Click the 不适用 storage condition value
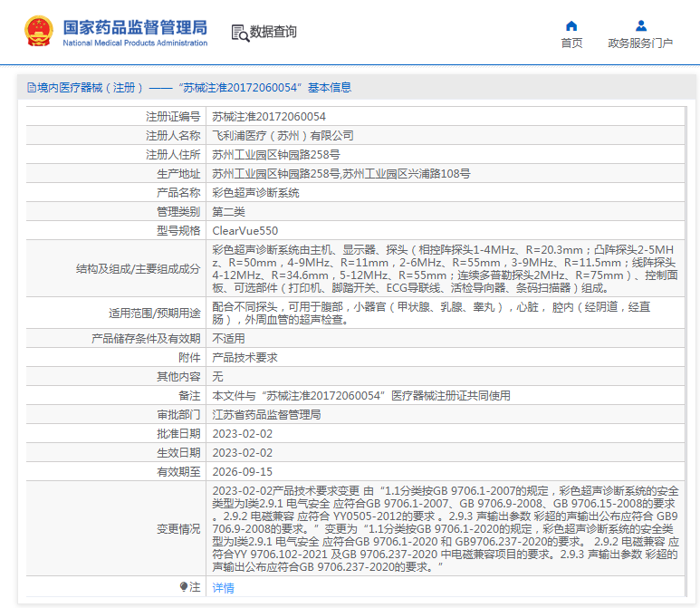700x608 pixels. 228,339
